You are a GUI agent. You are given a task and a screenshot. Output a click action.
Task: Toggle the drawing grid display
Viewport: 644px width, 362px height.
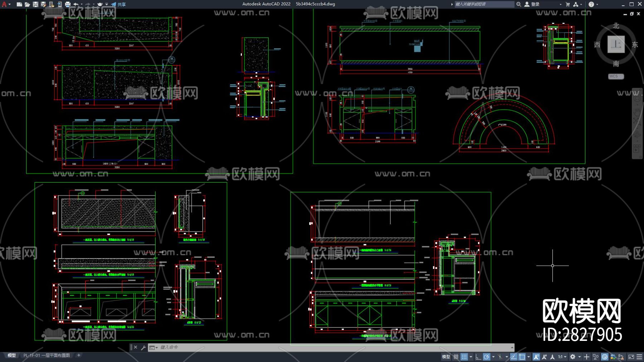pyautogui.click(x=456, y=357)
